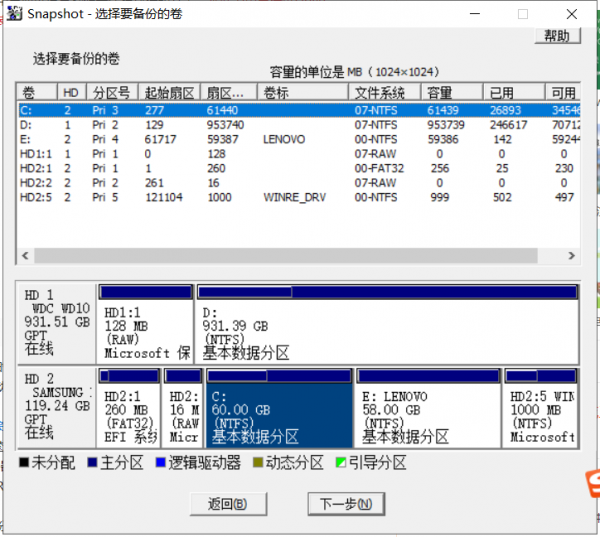Select the E: LENOVO volume row
This screenshot has height=537, width=600.
(x=200, y=140)
